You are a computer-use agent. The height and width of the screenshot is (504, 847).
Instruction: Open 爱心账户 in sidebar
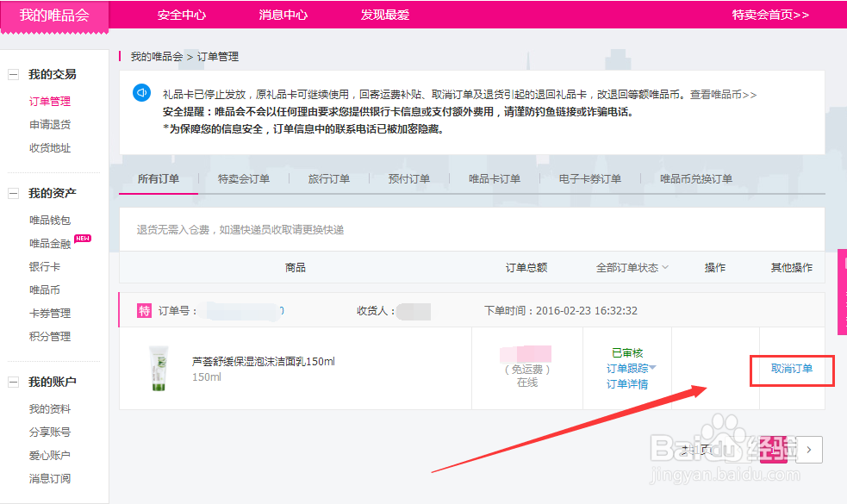[50, 456]
